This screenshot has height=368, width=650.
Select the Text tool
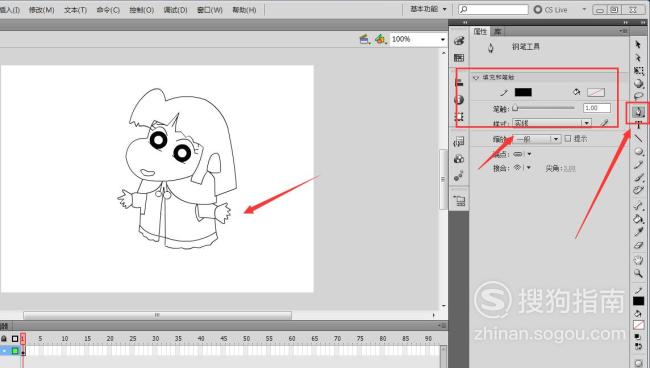click(638, 125)
